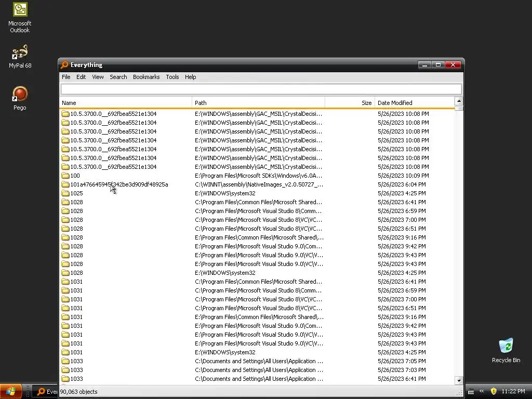Select 1033 folder modified 6:41 PM

point(76,379)
